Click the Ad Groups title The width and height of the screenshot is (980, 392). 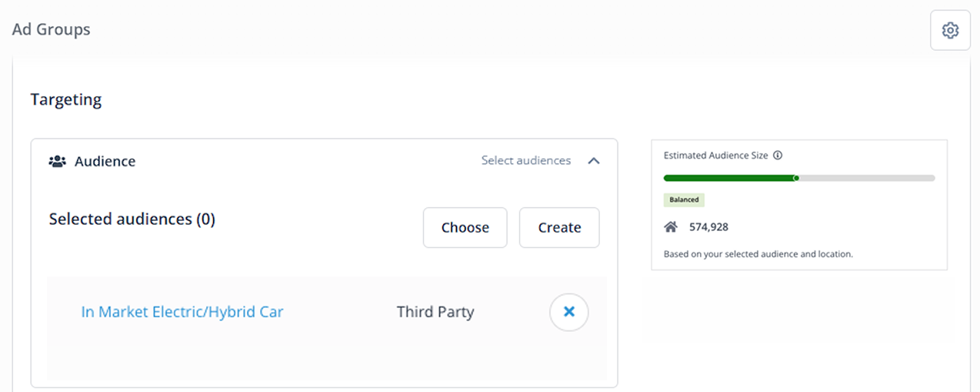coord(51,29)
